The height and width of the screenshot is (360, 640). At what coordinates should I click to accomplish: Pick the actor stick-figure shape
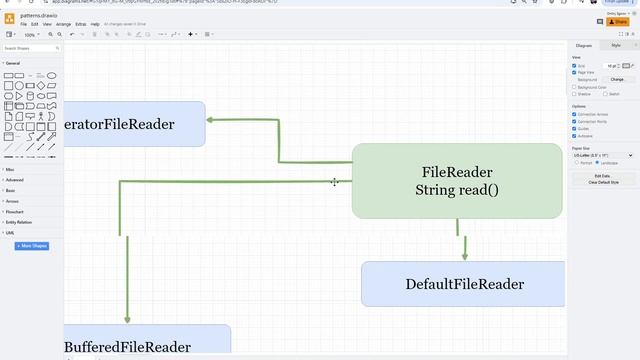tap(41, 116)
